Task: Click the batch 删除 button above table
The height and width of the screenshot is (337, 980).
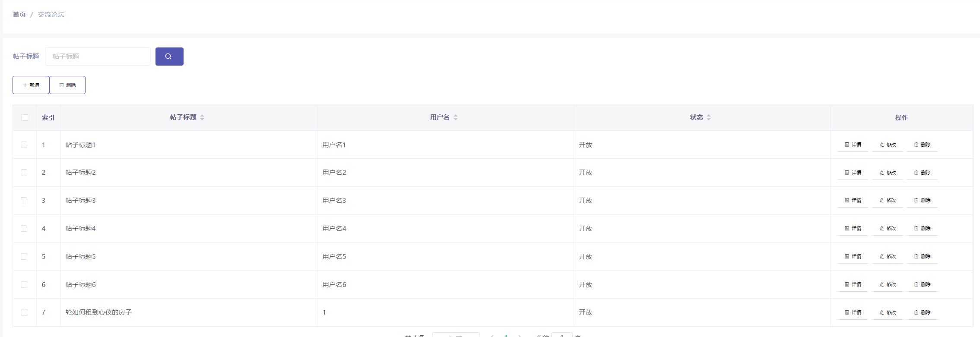Action: coord(67,85)
